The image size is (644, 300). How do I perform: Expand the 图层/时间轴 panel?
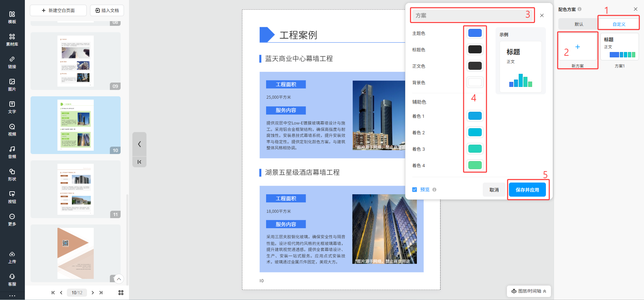529,291
